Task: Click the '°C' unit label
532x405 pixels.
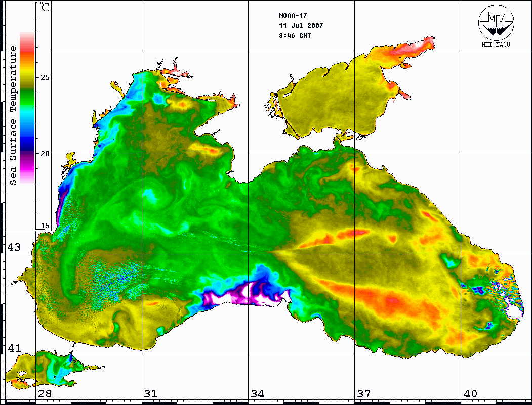Action: (x=45, y=7)
